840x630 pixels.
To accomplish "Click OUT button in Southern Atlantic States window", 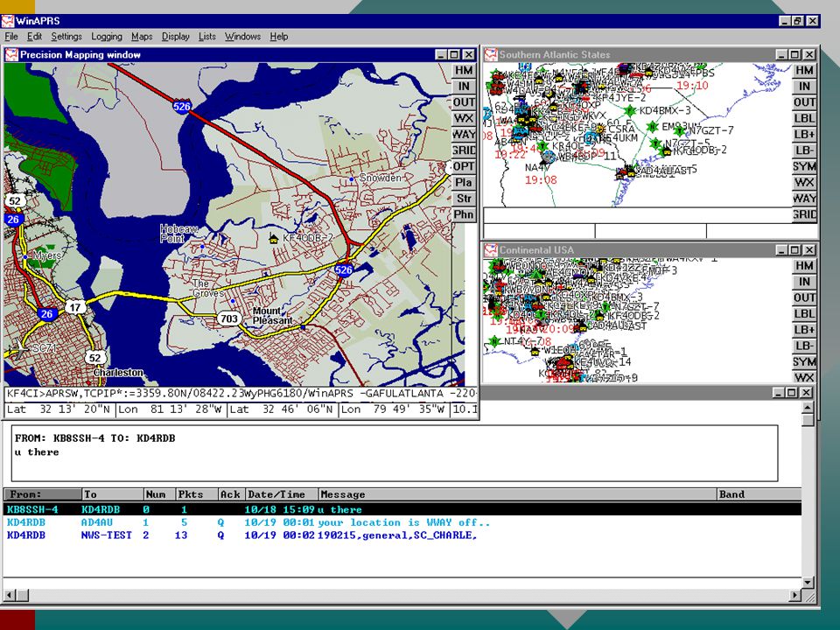I will (x=804, y=103).
